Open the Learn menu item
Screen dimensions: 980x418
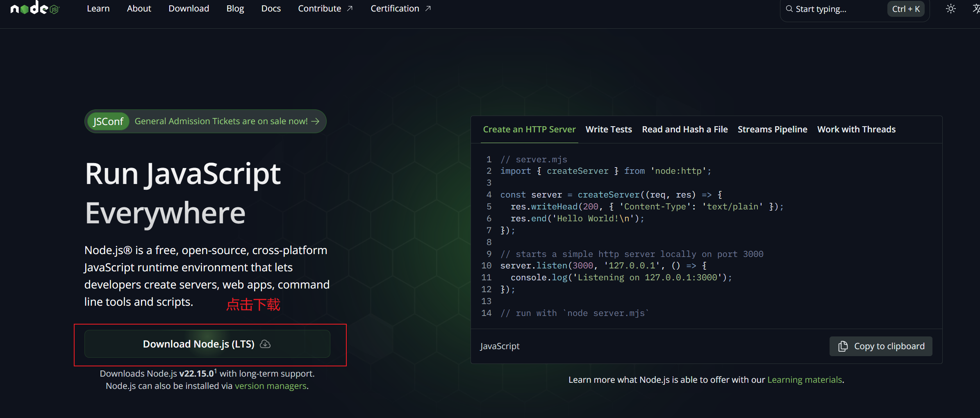pyautogui.click(x=98, y=9)
